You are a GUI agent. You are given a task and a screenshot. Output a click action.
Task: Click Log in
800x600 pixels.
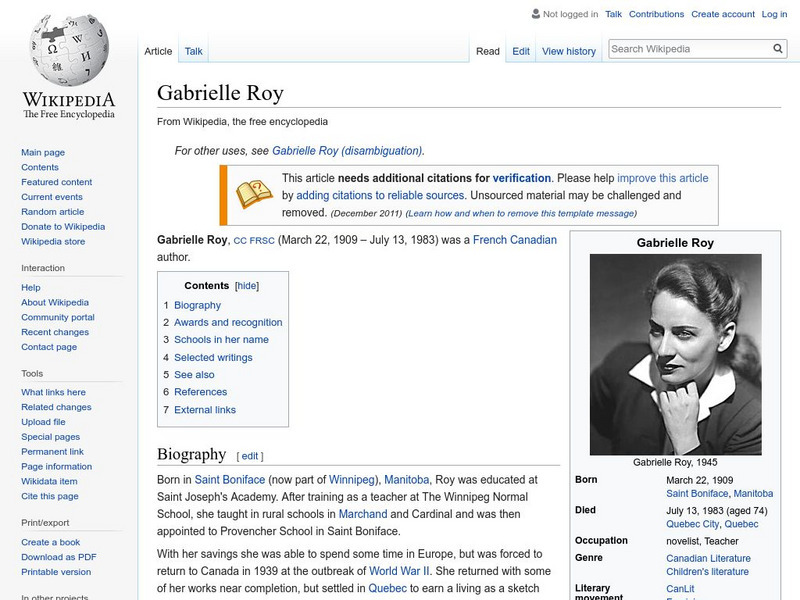pos(774,14)
